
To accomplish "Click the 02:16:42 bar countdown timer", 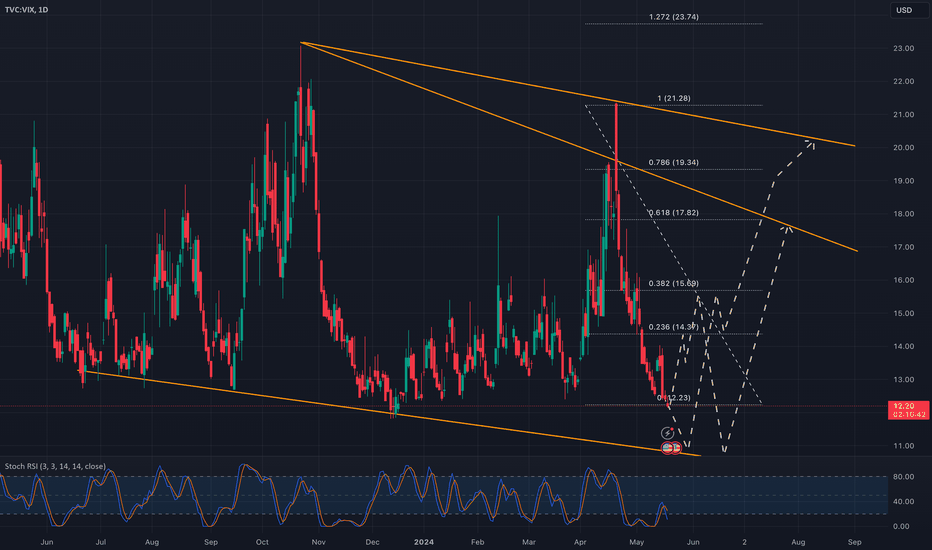I will pos(908,414).
